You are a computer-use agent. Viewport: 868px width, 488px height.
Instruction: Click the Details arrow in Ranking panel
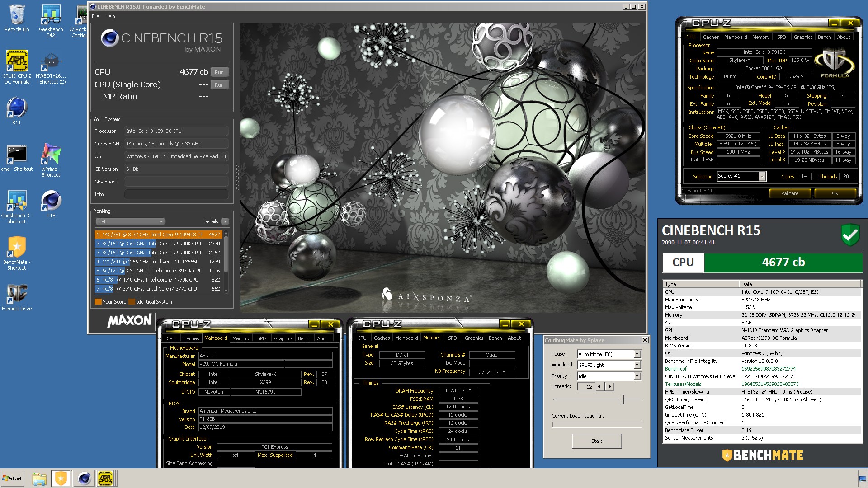225,221
